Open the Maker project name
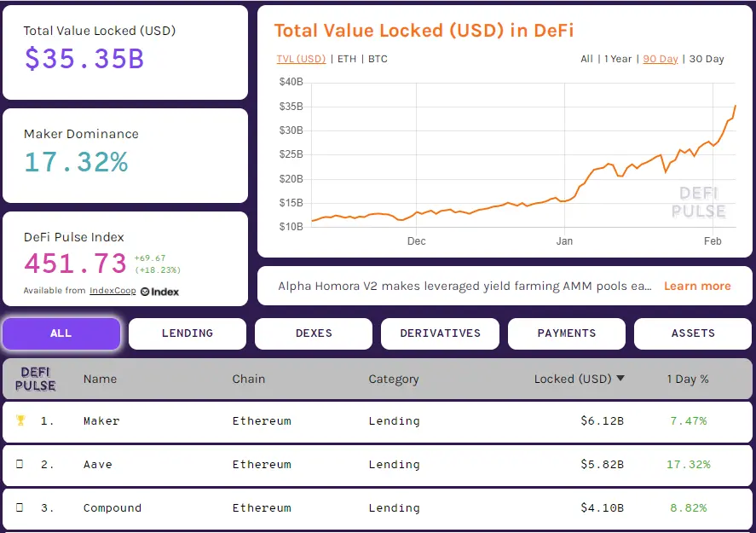 point(101,421)
